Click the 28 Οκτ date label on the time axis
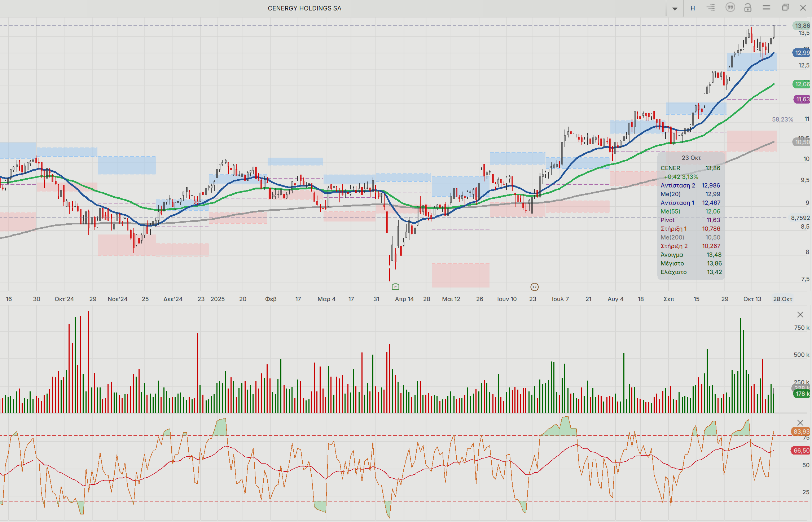This screenshot has width=812, height=522. coord(782,299)
